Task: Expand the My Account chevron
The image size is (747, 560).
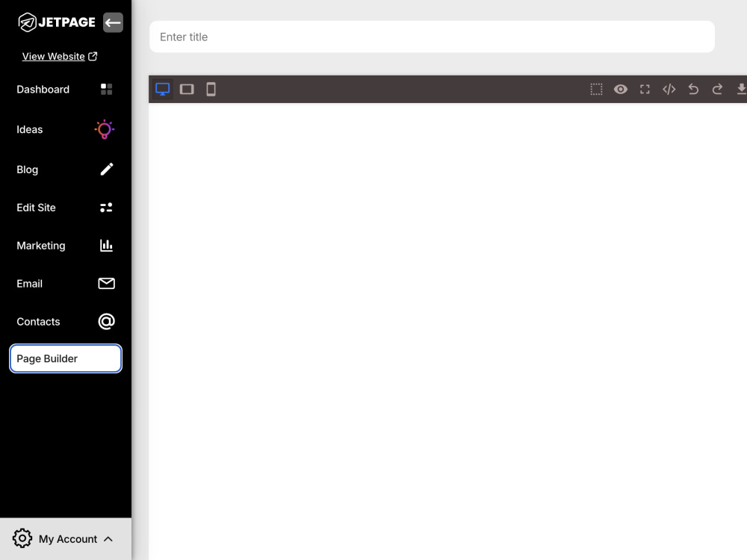Action: [x=108, y=539]
